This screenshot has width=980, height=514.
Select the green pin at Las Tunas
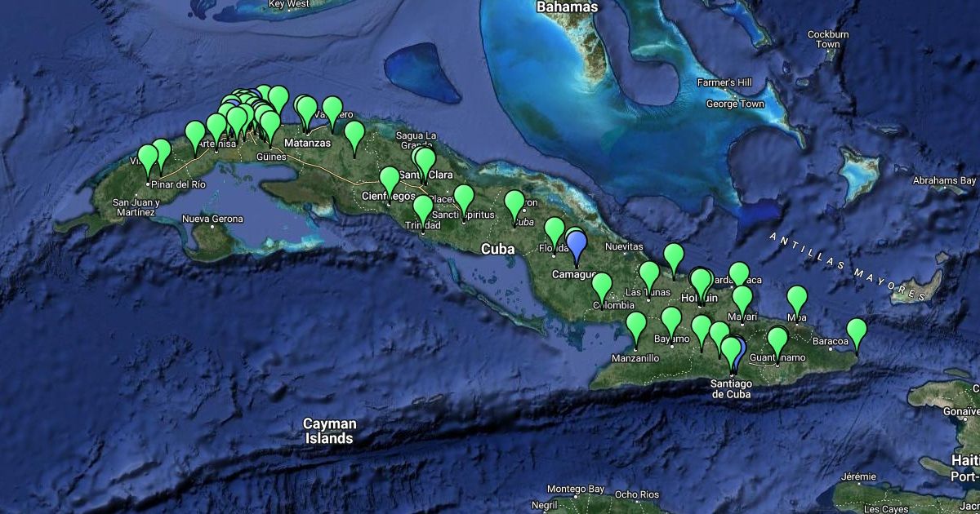[648, 274]
